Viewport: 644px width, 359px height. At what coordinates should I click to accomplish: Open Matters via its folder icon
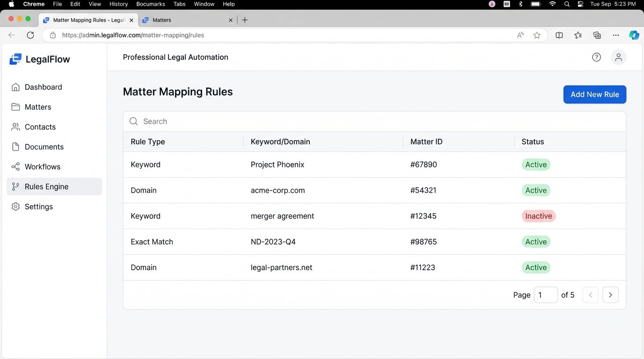[x=15, y=107]
